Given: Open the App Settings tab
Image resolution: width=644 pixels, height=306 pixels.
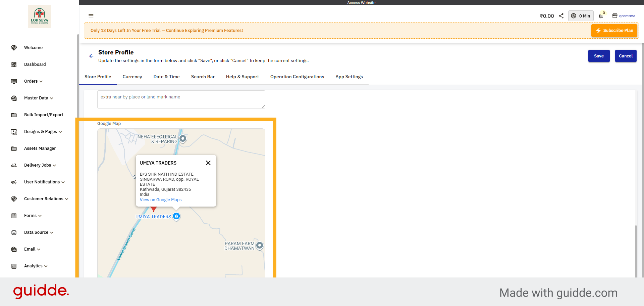Looking at the screenshot, I should pos(349,77).
